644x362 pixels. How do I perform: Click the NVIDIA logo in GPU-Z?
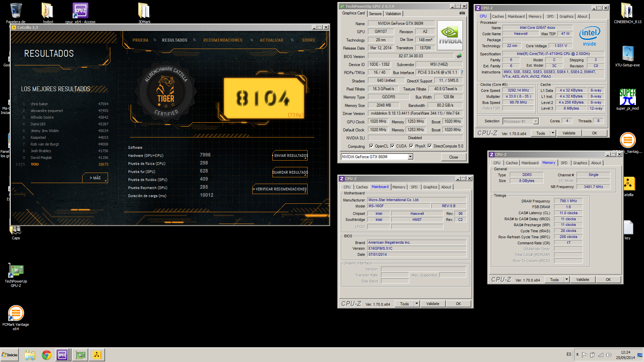(450, 36)
